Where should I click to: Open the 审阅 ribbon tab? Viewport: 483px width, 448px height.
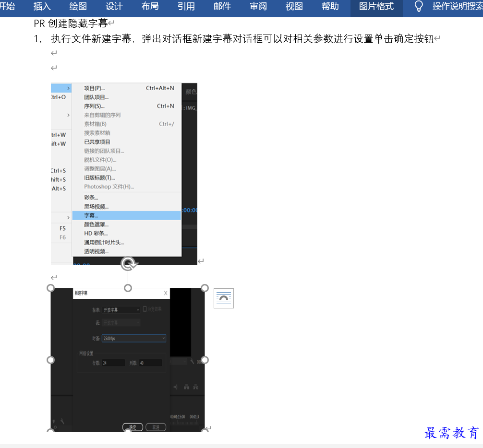tap(258, 6)
